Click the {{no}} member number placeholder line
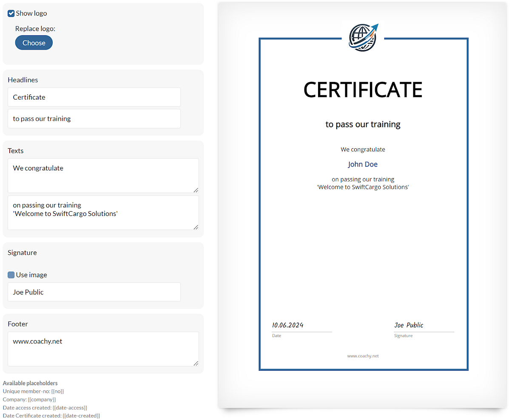 tap(34, 391)
